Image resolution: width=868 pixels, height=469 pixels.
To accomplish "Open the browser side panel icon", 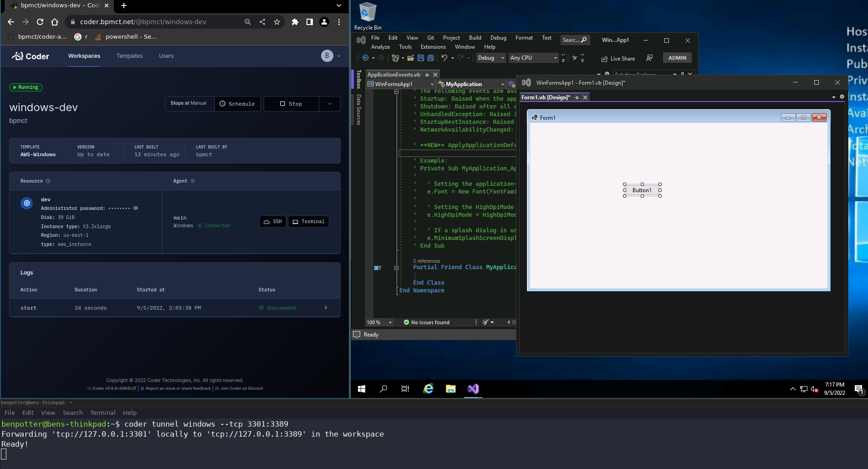I will click(x=310, y=22).
